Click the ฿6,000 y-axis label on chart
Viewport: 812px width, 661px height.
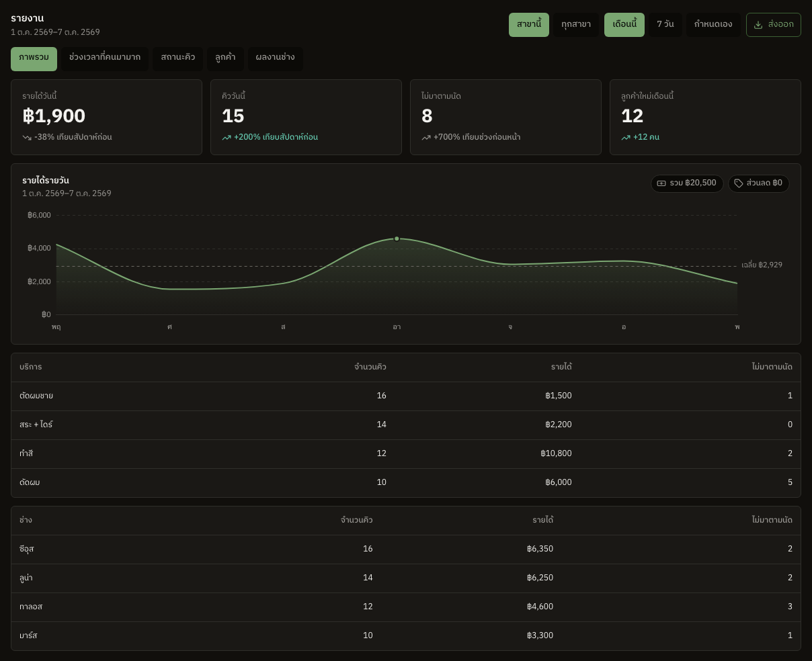point(39,216)
